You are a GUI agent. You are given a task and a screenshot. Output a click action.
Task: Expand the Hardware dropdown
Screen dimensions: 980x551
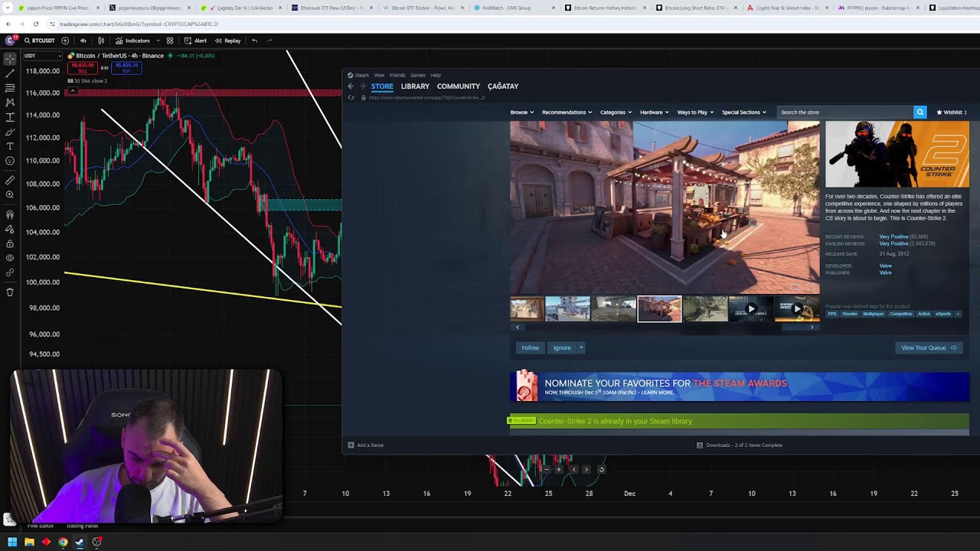(x=654, y=112)
